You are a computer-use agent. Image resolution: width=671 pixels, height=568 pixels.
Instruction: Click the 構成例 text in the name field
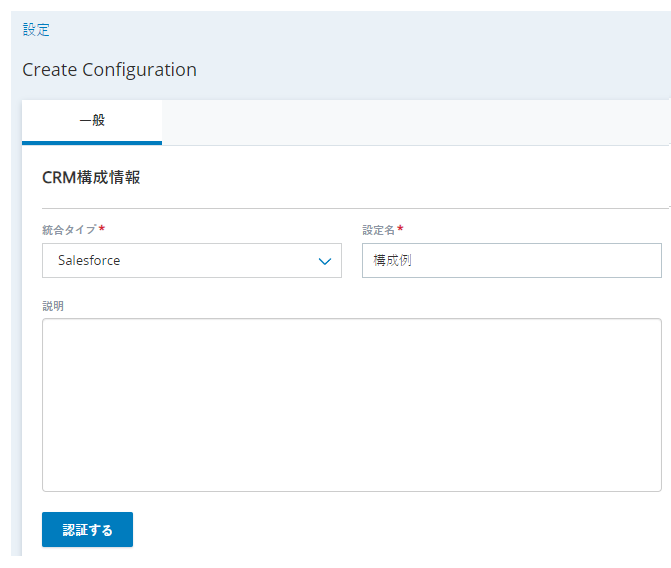(392, 260)
